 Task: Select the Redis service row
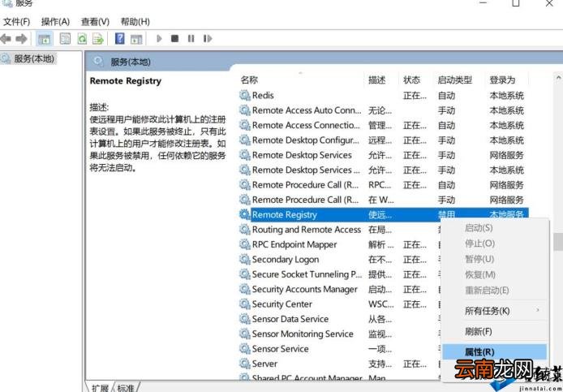point(263,96)
